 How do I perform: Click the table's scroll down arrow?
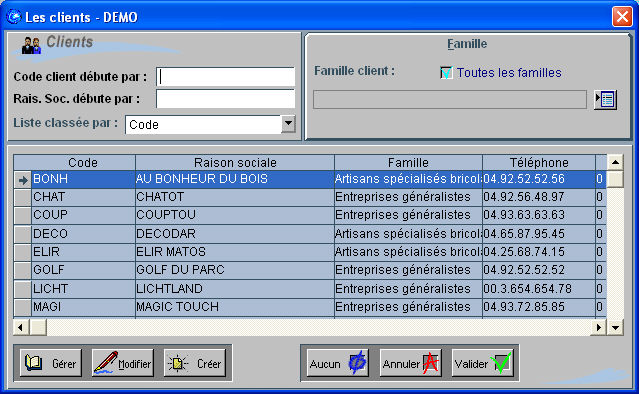615,327
